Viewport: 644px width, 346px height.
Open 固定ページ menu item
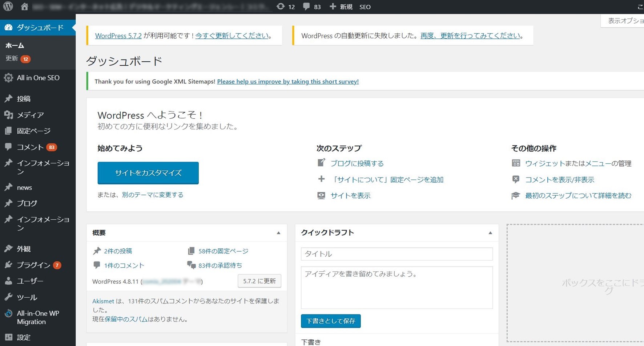coord(34,131)
